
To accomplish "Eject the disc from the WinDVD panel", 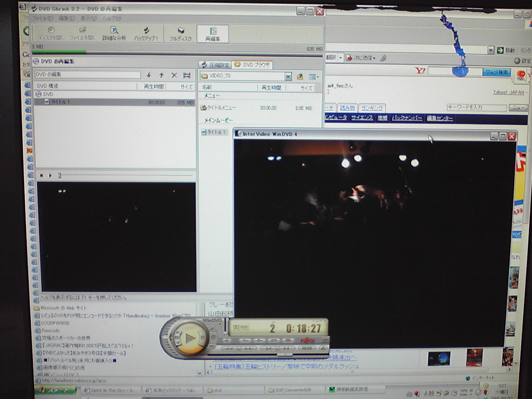I will click(x=323, y=348).
